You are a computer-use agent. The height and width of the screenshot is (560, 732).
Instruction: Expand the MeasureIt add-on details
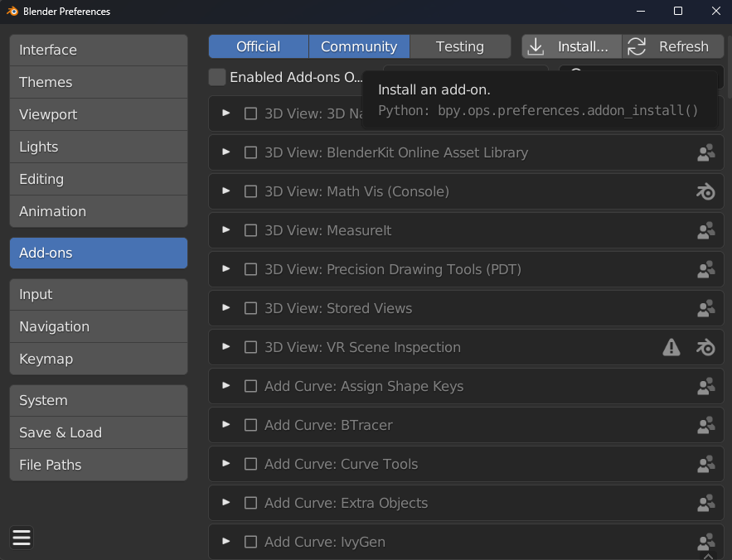pos(226,229)
